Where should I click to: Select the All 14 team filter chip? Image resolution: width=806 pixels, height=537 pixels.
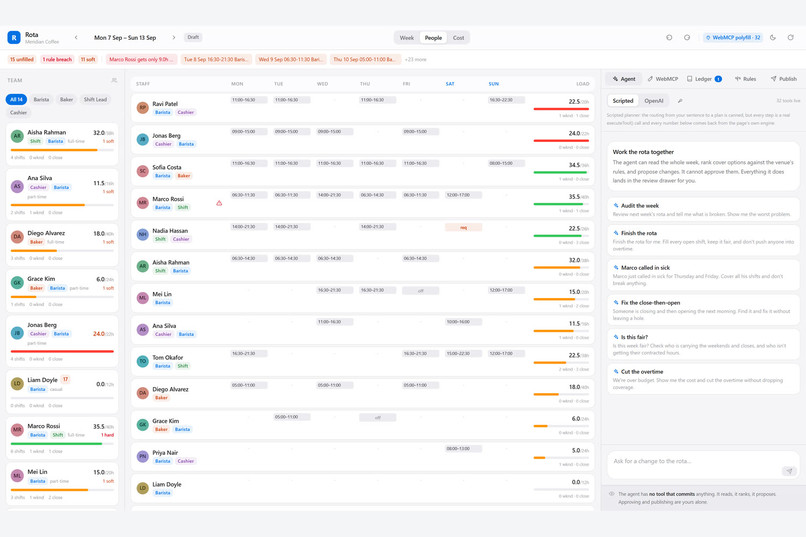coord(16,99)
